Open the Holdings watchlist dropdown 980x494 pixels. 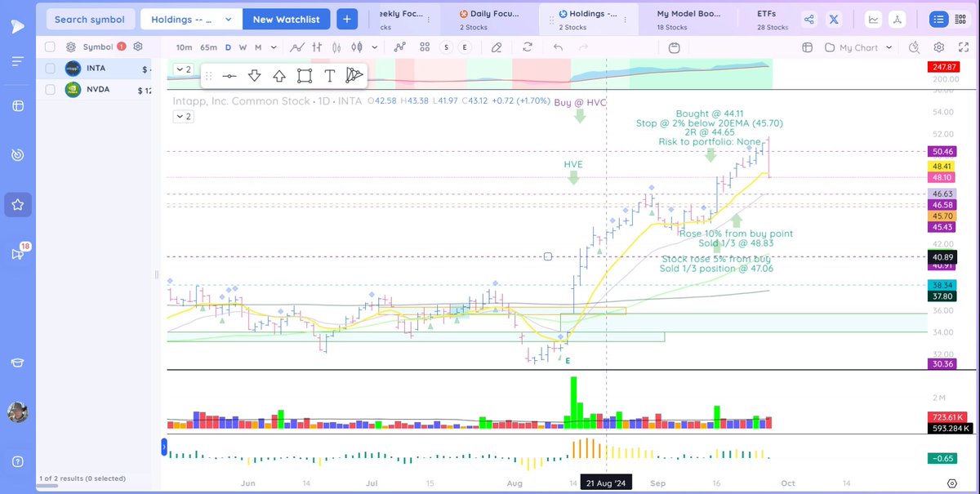tap(190, 19)
